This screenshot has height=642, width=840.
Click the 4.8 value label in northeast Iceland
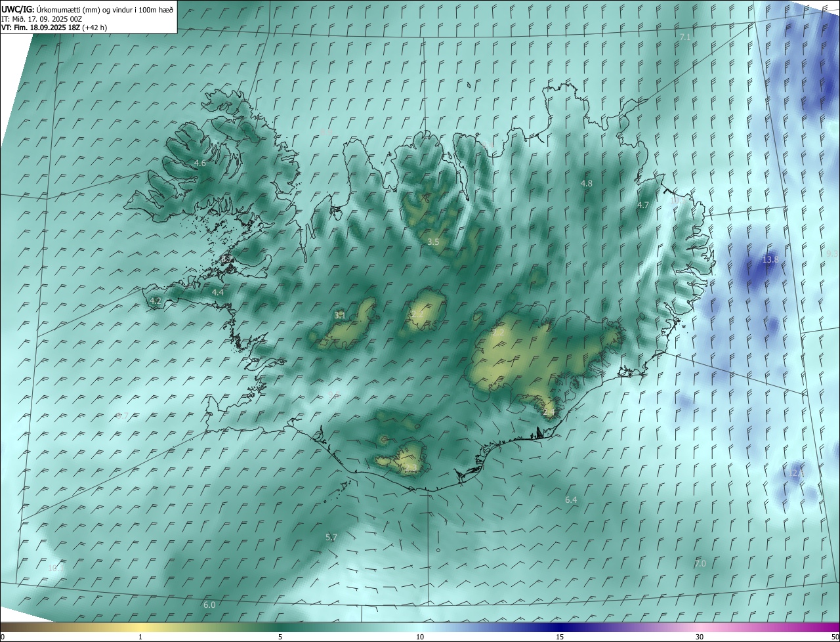click(x=587, y=184)
